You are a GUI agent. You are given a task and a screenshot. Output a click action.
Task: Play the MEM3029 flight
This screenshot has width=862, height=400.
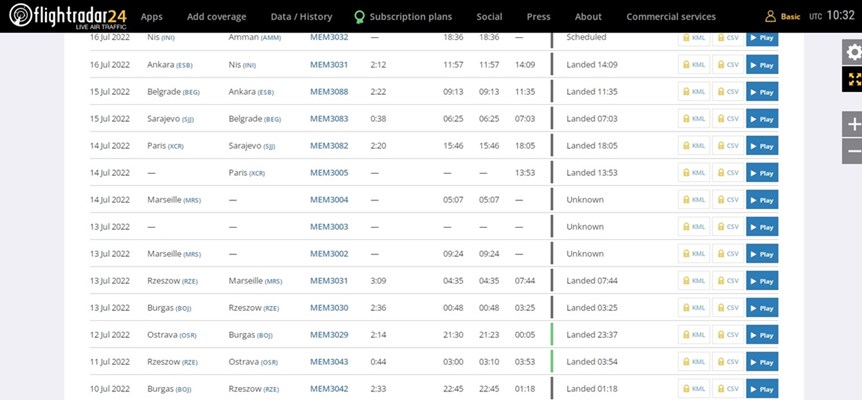pos(762,335)
